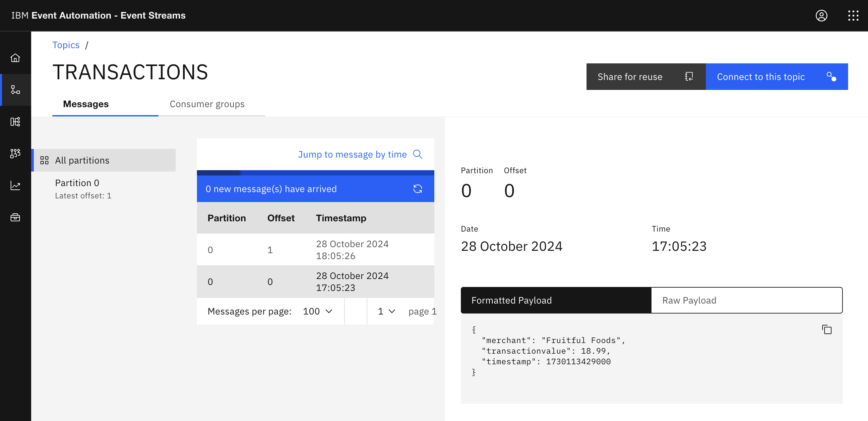The width and height of the screenshot is (868, 421).
Task: Select the Messages tab
Action: click(x=86, y=104)
